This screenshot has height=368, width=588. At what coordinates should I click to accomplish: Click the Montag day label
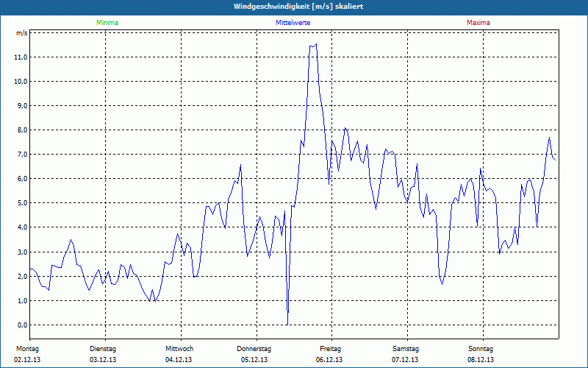coord(27,349)
